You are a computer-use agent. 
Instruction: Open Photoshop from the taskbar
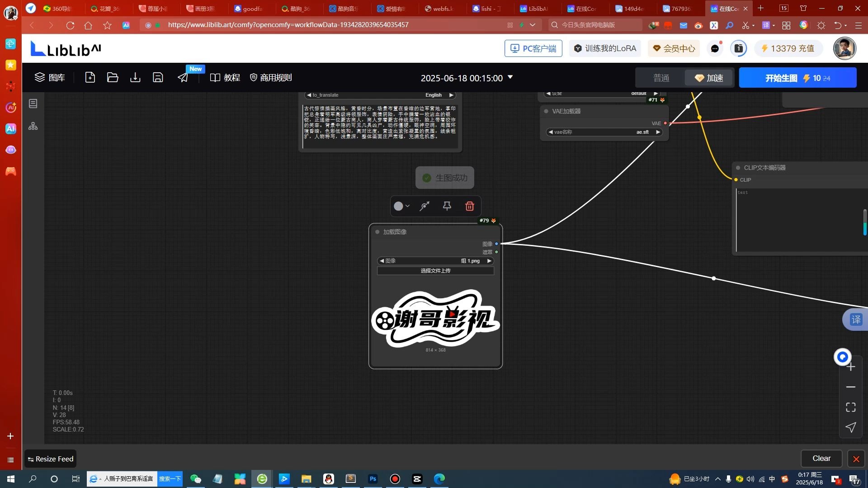[373, 479]
